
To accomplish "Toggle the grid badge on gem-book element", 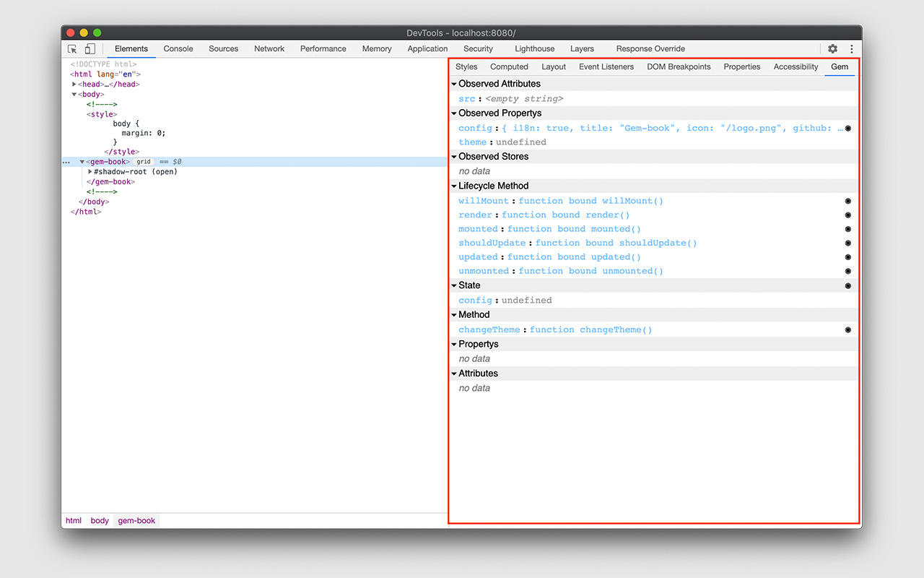I will (x=143, y=161).
